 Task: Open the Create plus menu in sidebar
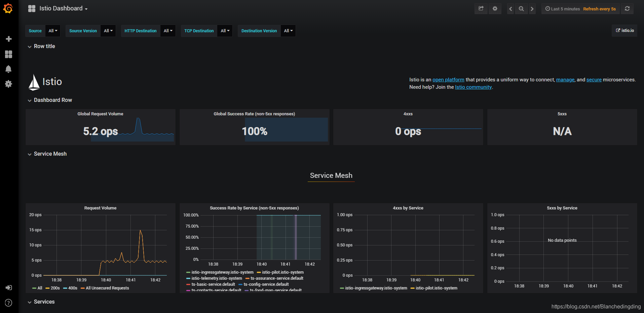[9, 39]
